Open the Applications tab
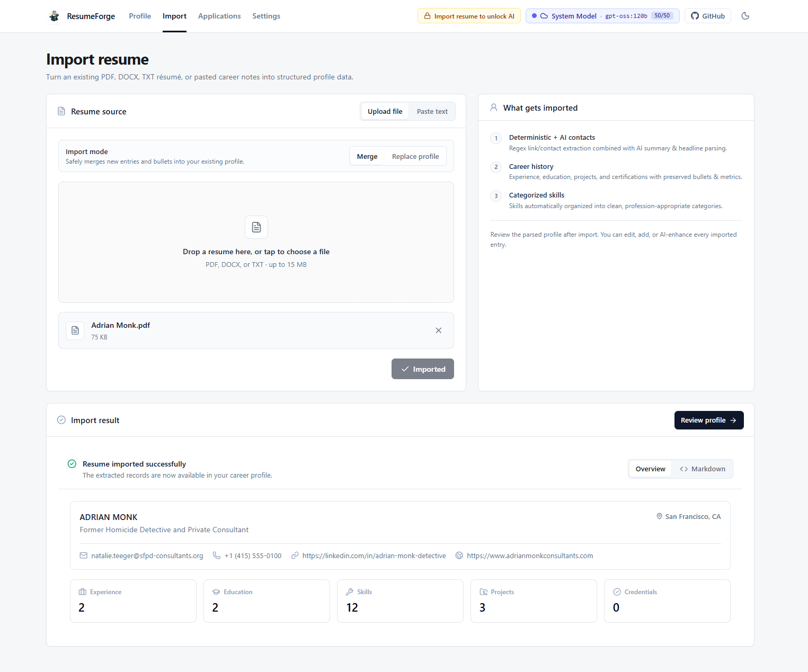 [x=219, y=16]
